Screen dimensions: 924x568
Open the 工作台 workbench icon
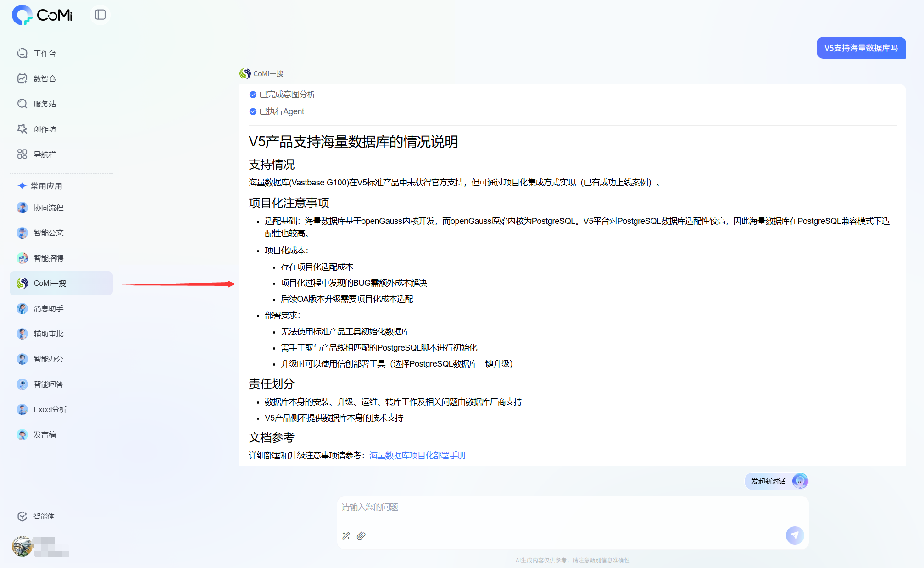tap(22, 53)
